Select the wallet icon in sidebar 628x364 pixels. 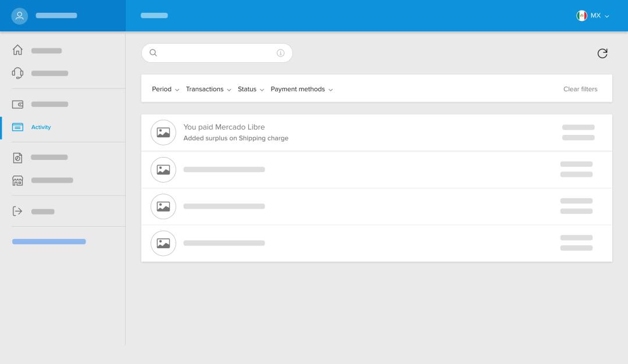pyautogui.click(x=17, y=104)
